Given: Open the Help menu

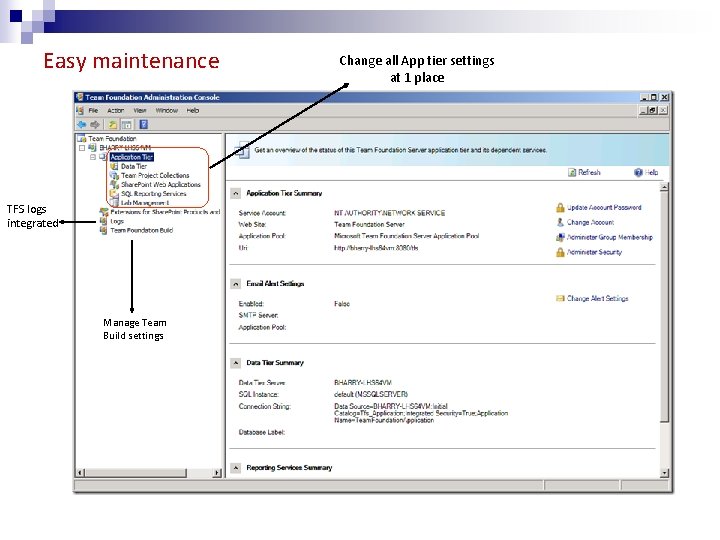Looking at the screenshot, I should coord(193,111).
